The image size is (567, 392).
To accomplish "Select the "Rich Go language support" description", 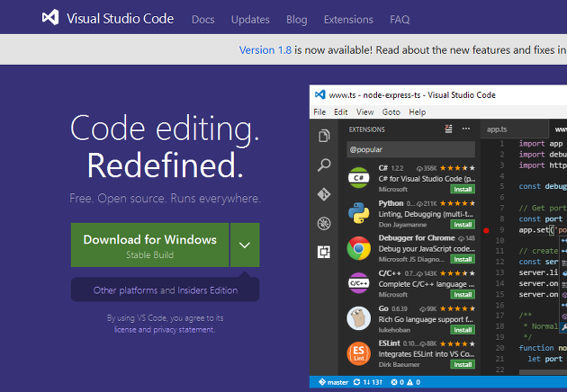I will pyautogui.click(x=426, y=319).
